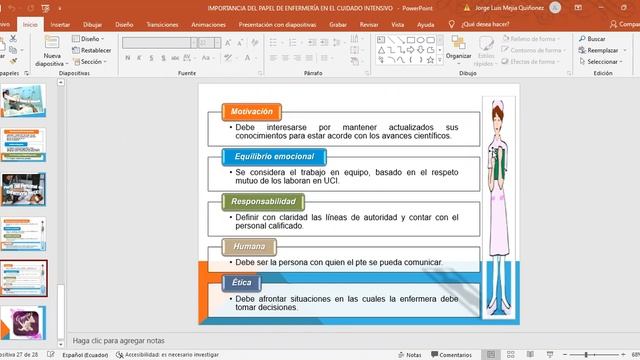Click the Copy icon in clipboard group
The width and height of the screenshot is (640, 360).
tap(13, 50)
